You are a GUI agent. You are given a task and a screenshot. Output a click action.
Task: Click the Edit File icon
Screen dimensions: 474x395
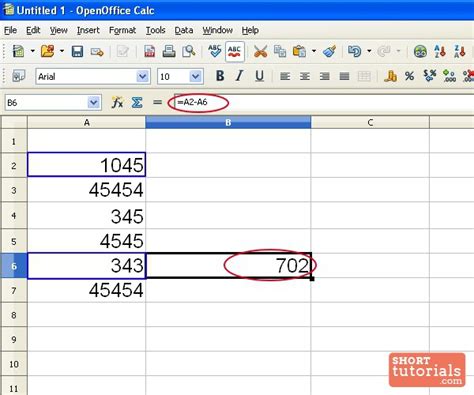coord(123,52)
